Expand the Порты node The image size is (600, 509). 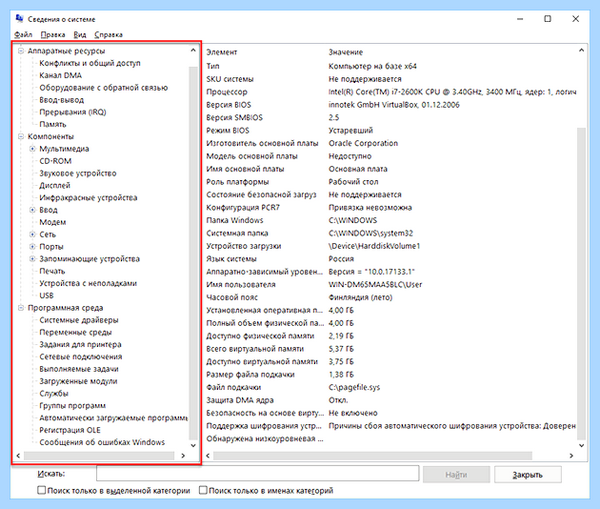click(x=33, y=246)
